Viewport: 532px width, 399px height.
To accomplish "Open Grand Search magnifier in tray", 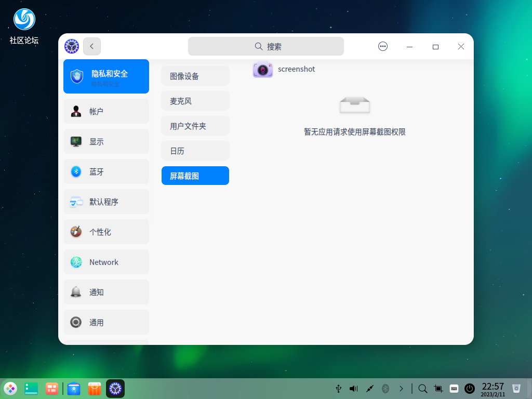I will pos(422,388).
